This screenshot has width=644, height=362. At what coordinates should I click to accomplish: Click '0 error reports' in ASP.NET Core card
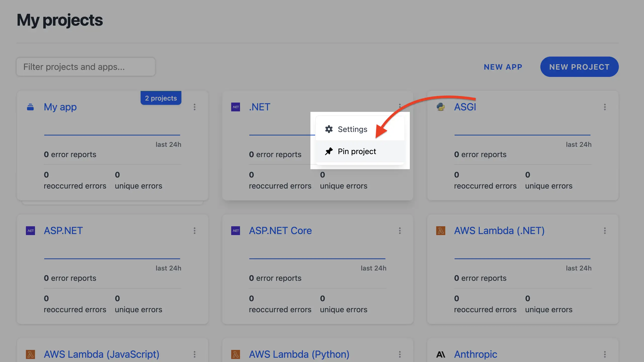coord(275,278)
